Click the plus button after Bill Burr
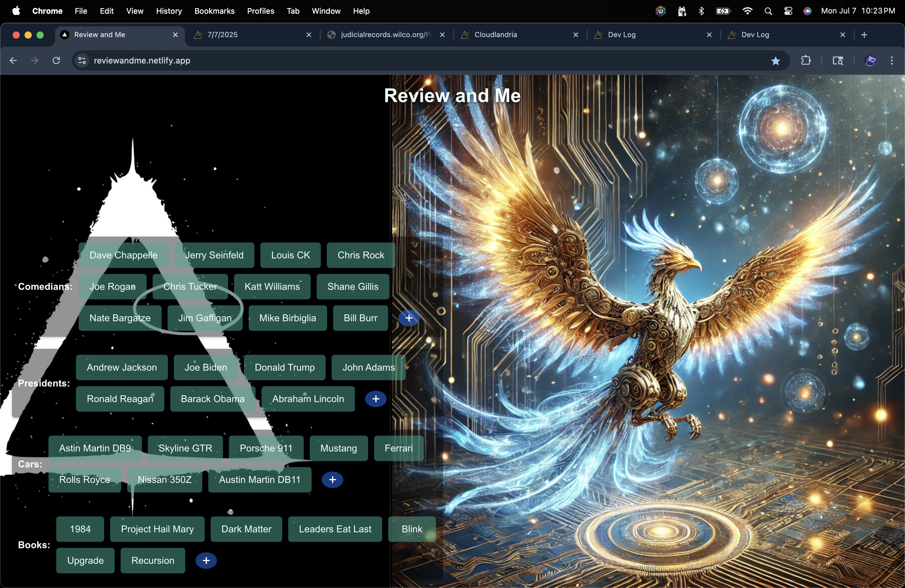The image size is (905, 588). 409,318
